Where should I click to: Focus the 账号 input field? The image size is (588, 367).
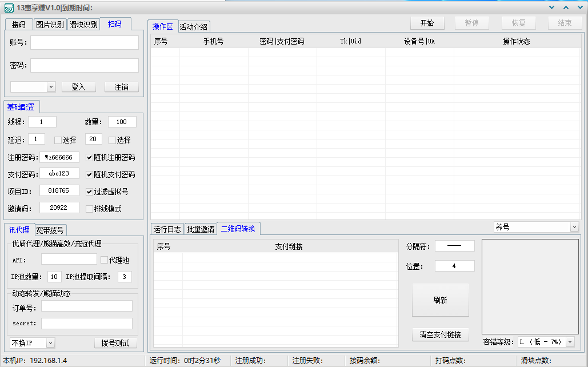point(84,43)
